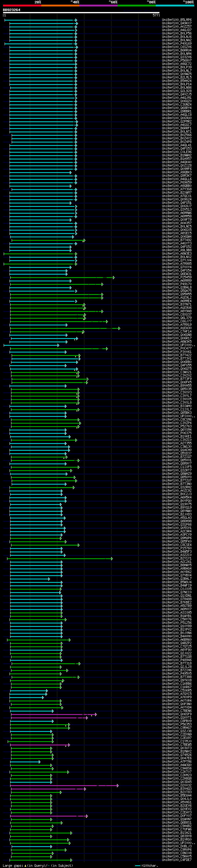Select the UniRef100_A1EA30 label
Viewport: 197px width, 868px height.
(177, 328)
